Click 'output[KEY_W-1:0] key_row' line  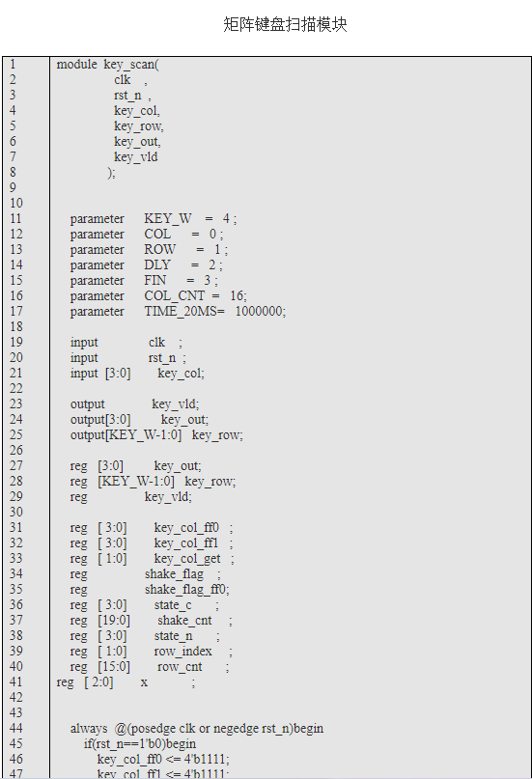[x=156, y=434]
